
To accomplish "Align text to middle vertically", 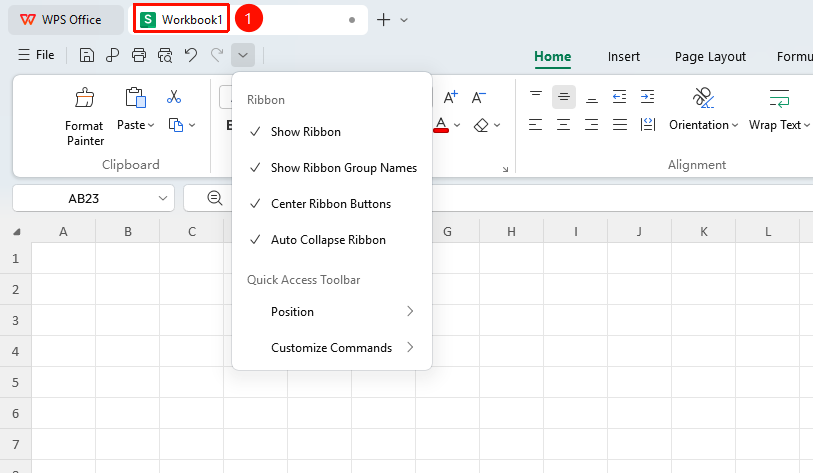I will [564, 97].
